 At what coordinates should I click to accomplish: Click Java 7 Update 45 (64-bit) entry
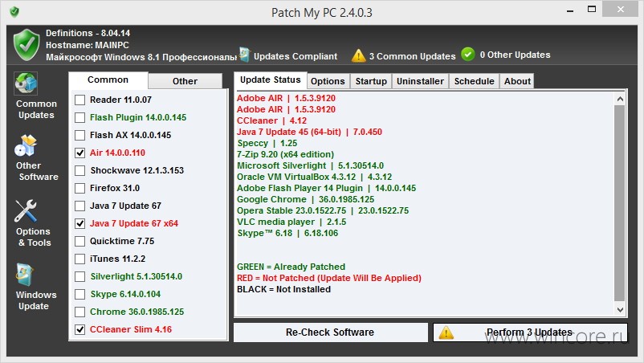(309, 132)
